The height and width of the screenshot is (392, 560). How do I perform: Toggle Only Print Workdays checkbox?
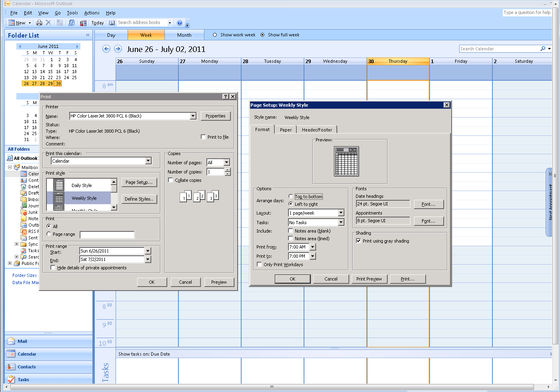[x=260, y=264]
